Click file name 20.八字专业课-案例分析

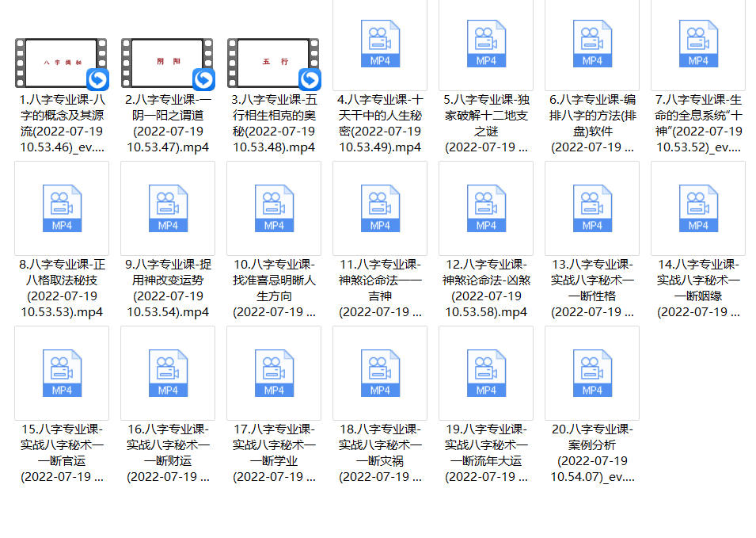tap(592, 453)
